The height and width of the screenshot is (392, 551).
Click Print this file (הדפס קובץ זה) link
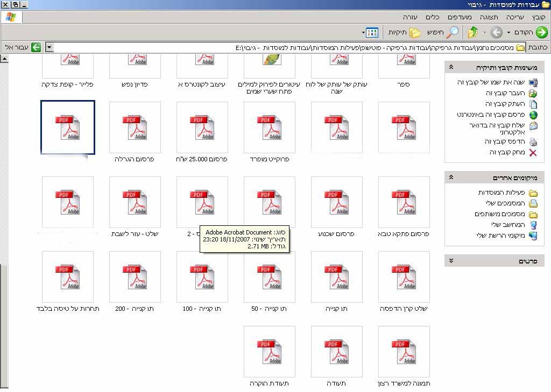(505, 141)
